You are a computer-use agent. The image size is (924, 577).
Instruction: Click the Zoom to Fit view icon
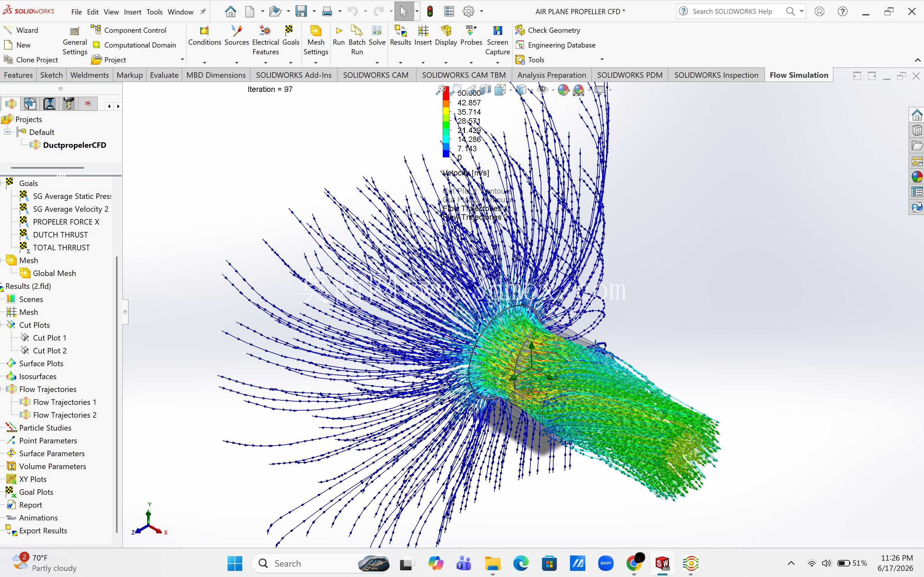click(441, 90)
